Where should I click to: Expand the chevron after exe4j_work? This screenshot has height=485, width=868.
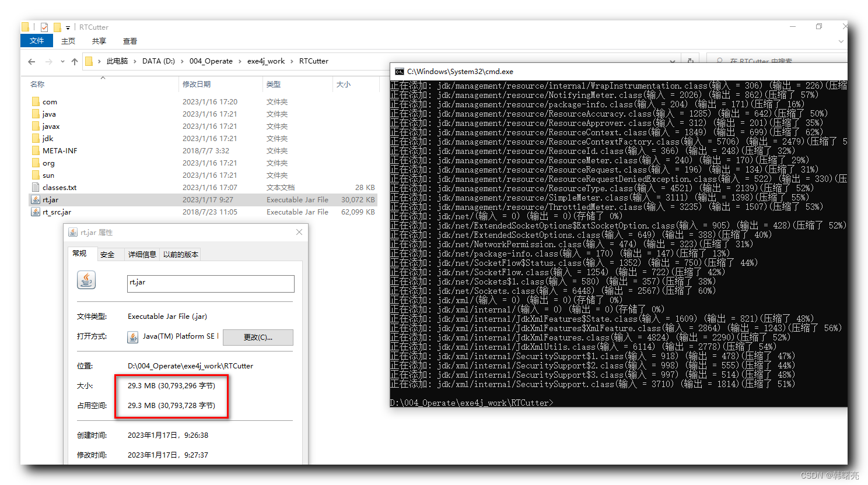click(292, 61)
